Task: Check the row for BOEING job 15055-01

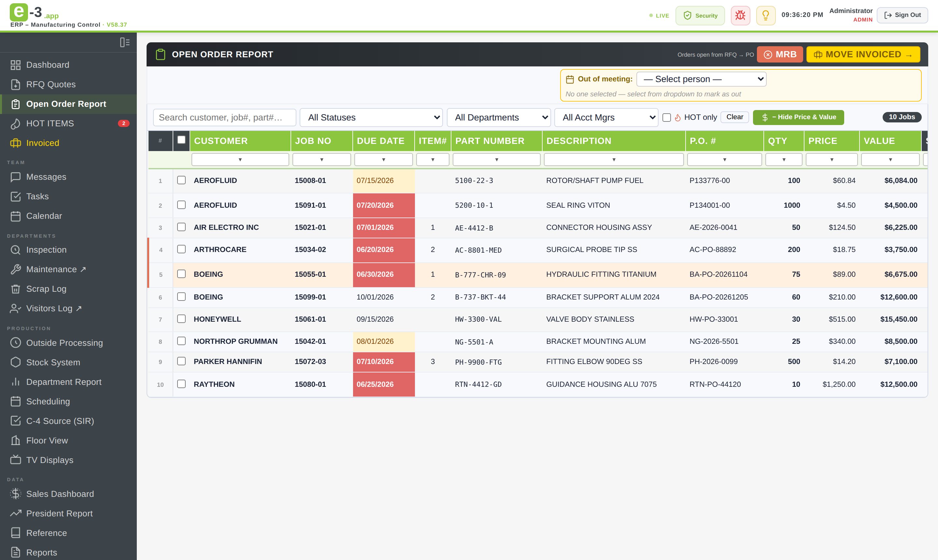Action: [x=181, y=274]
